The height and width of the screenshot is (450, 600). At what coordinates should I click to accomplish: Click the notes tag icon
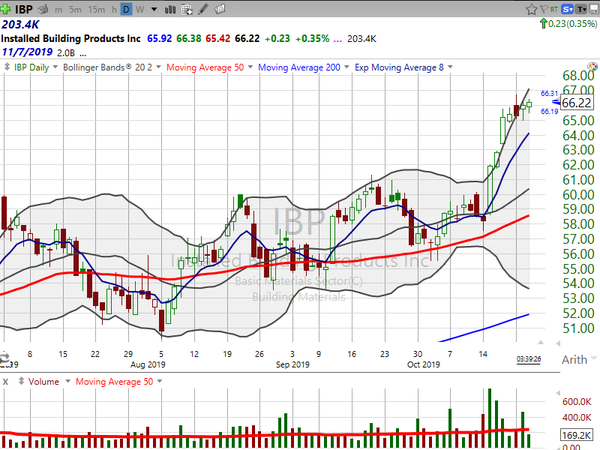(220, 9)
